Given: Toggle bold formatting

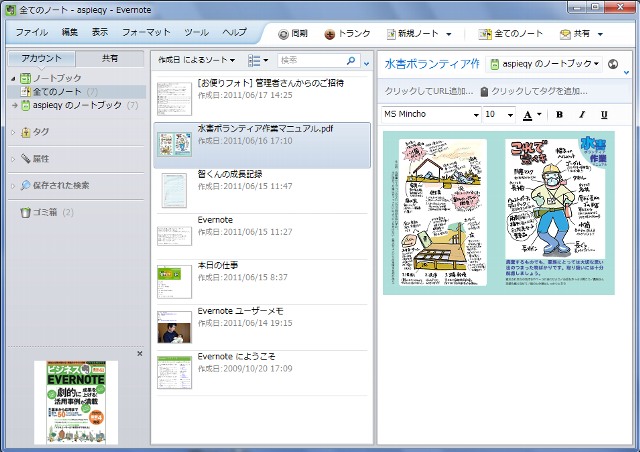Looking at the screenshot, I should [560, 115].
